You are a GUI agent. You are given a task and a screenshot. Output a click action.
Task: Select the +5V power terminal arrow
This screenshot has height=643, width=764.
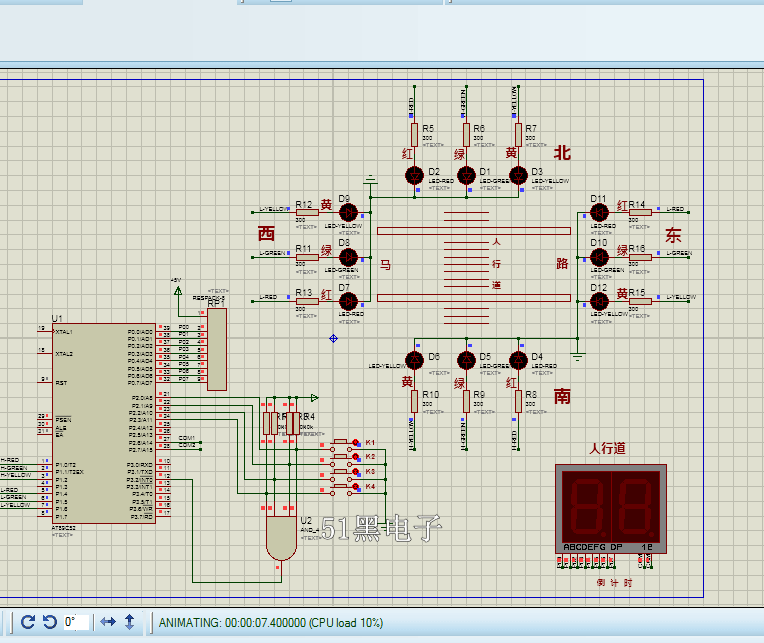178,290
